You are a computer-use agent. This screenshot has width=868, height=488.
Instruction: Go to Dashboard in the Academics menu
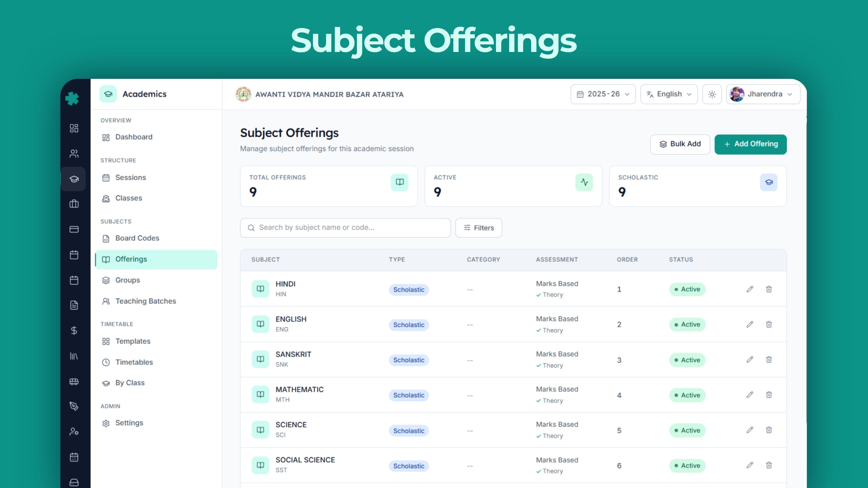156,137
